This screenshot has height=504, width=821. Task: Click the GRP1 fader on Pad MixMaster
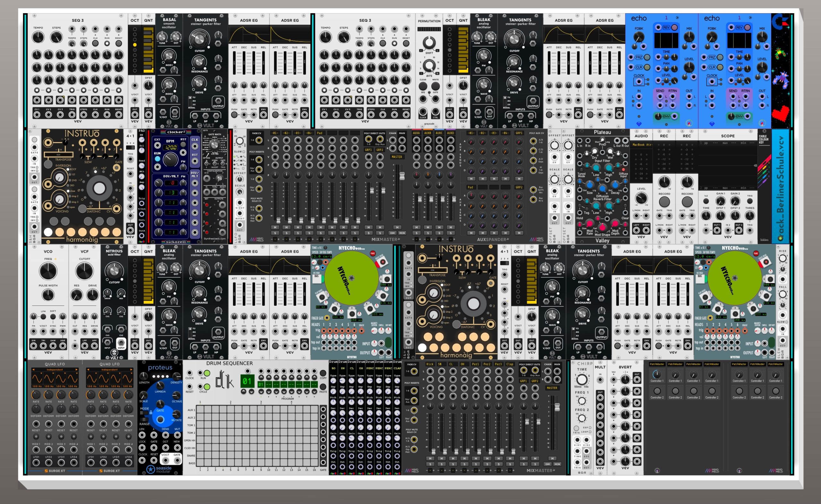pos(372,190)
